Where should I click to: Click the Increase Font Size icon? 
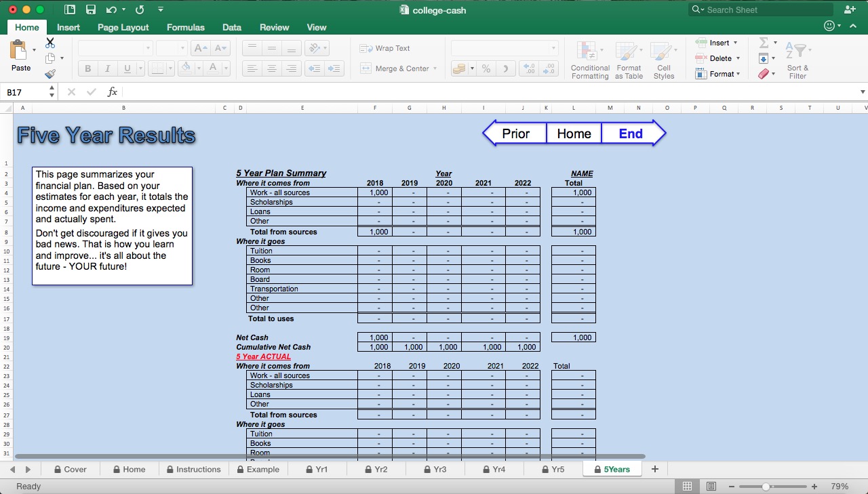(199, 48)
